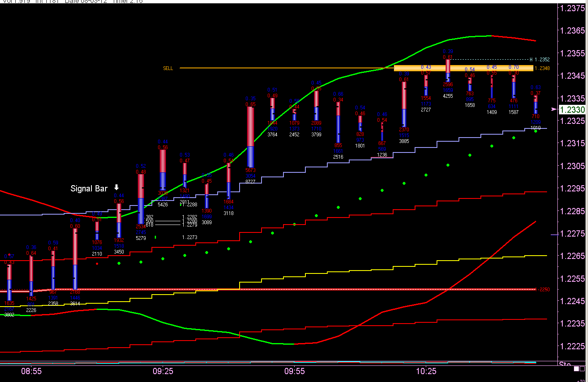Click the 1236 bar volume total
Screen dimensions: 588x382
[x=382, y=155]
